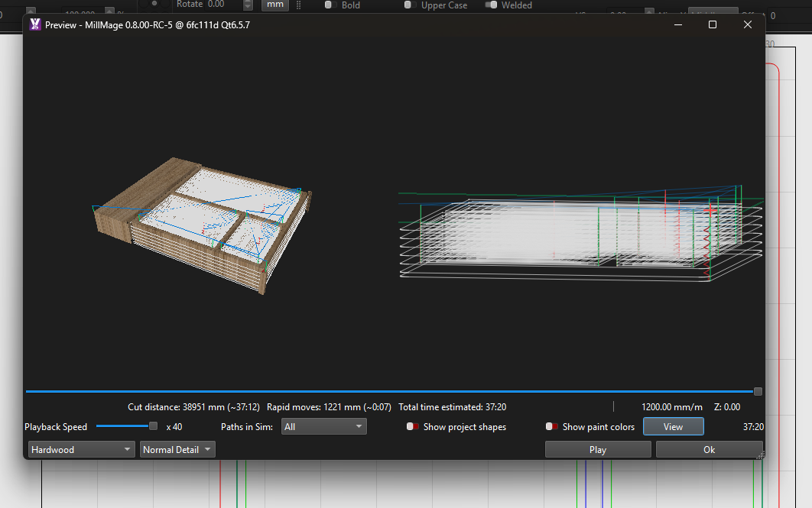Click the simulation timeline end handle
Viewport: 812px width, 508px height.
pyautogui.click(x=758, y=391)
